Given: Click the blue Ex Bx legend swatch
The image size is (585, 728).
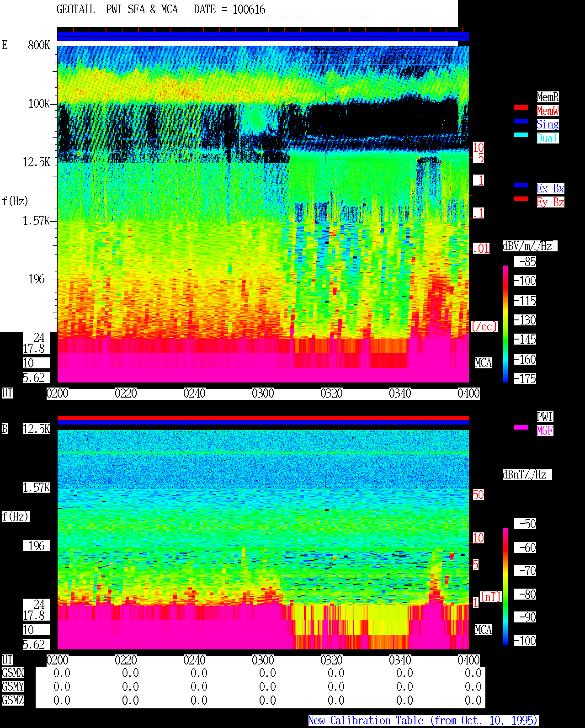Looking at the screenshot, I should click(x=521, y=185).
